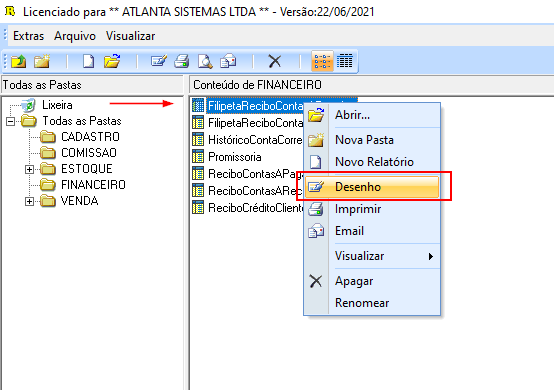Image resolution: width=554 pixels, height=390 pixels.
Task: Select the VENDA folder
Action: (79, 201)
